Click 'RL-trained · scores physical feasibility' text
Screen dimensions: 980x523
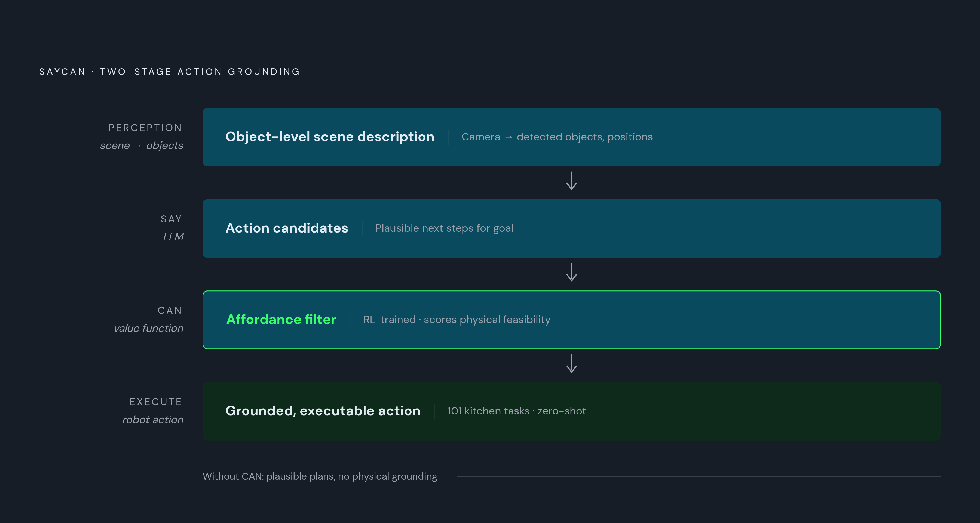coord(457,320)
